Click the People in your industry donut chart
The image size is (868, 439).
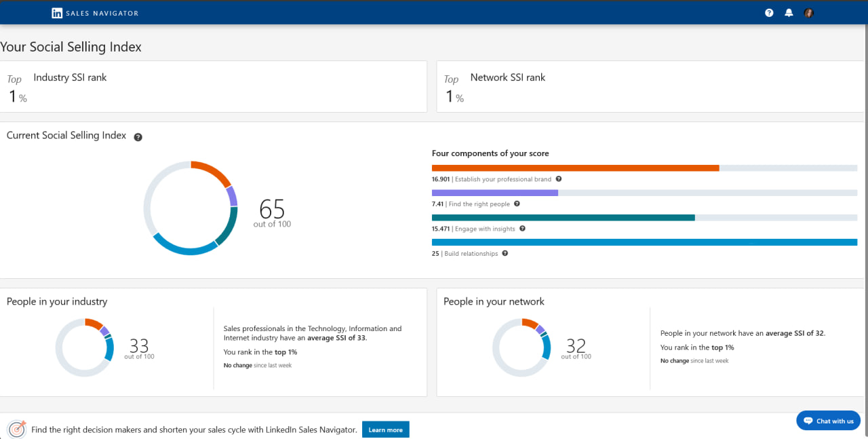[85, 347]
